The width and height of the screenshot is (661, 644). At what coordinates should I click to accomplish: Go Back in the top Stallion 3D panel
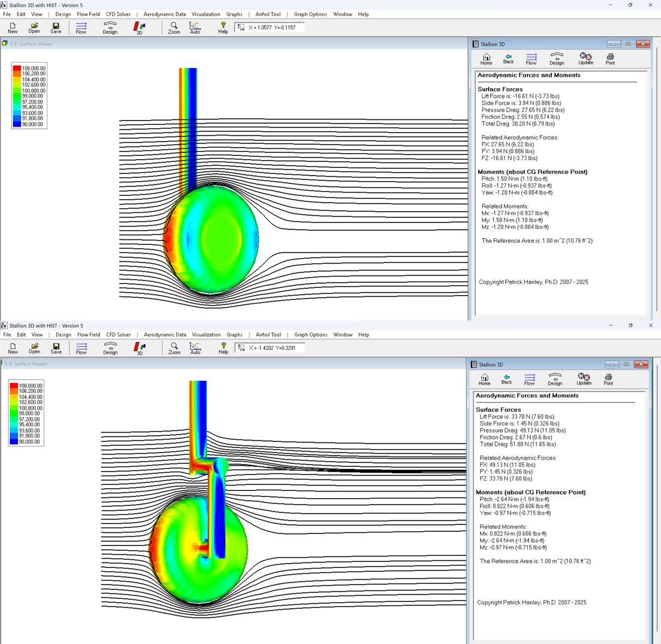(x=508, y=59)
